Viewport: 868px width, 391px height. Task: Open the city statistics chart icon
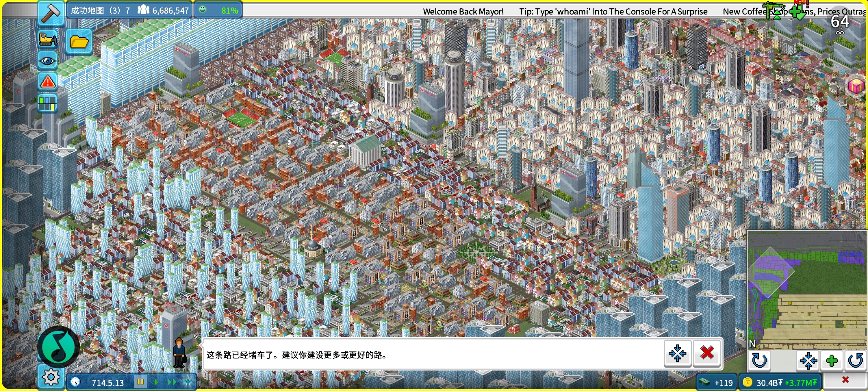(x=48, y=103)
